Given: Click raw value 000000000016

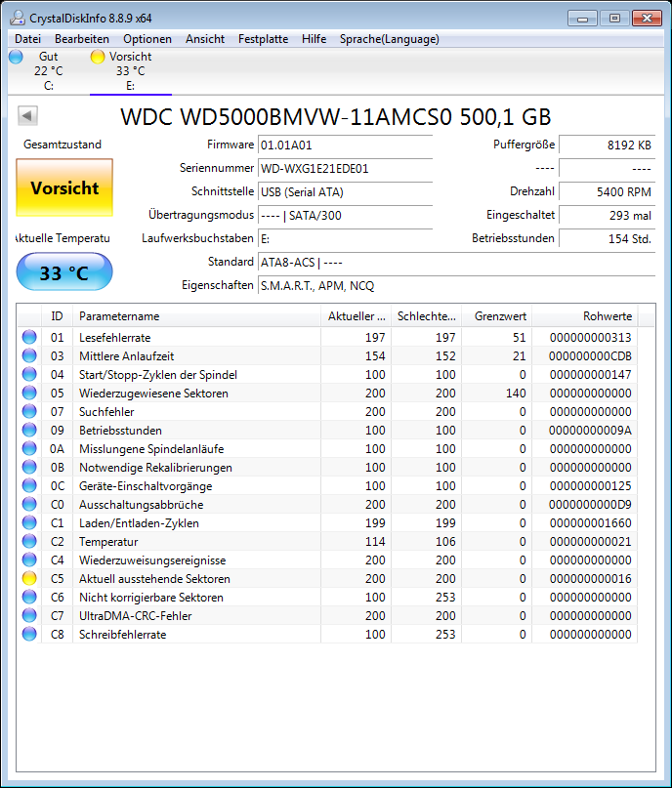Looking at the screenshot, I should pos(590,579).
